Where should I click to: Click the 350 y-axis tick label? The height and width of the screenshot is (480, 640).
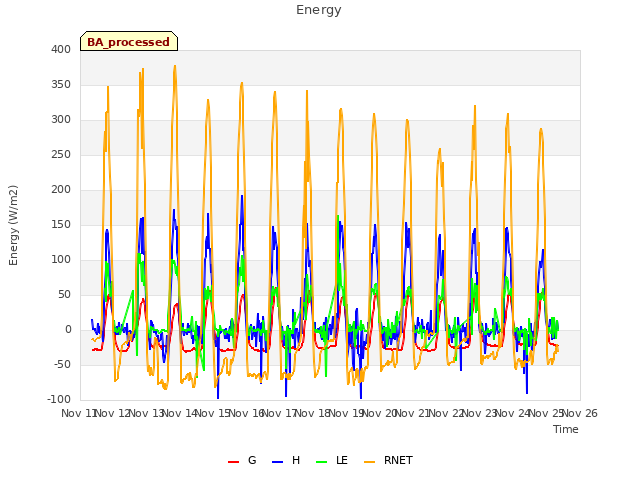61,84
